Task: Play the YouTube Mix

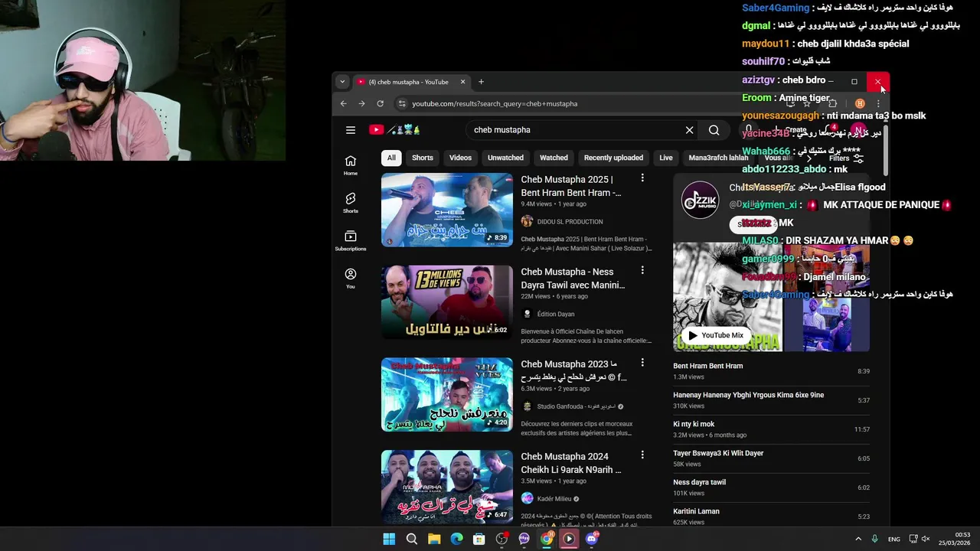Action: coord(715,335)
